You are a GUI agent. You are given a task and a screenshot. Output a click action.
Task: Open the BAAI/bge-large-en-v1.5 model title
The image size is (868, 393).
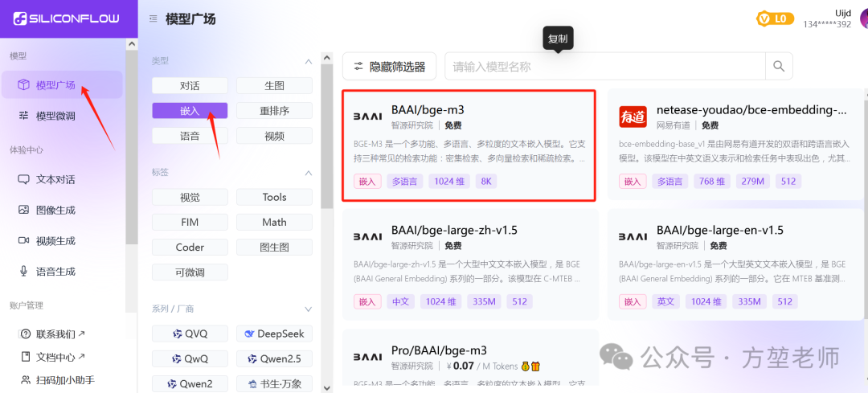point(719,230)
